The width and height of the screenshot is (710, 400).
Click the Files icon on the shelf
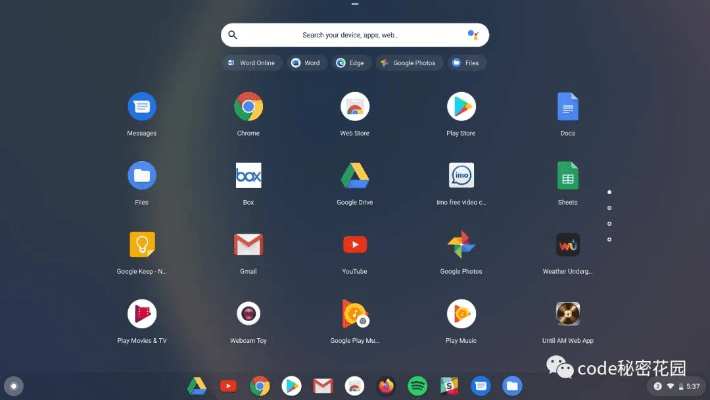(x=512, y=386)
